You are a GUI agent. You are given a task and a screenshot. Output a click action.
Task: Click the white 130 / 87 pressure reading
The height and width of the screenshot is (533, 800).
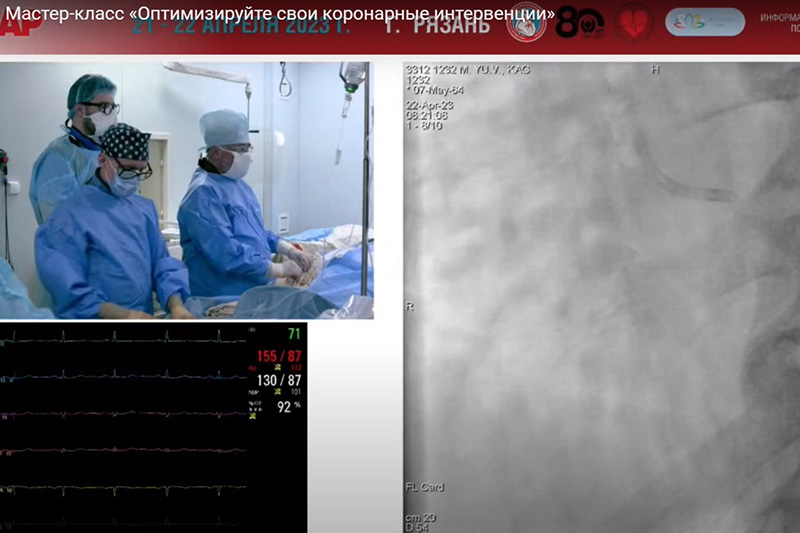[x=279, y=381]
